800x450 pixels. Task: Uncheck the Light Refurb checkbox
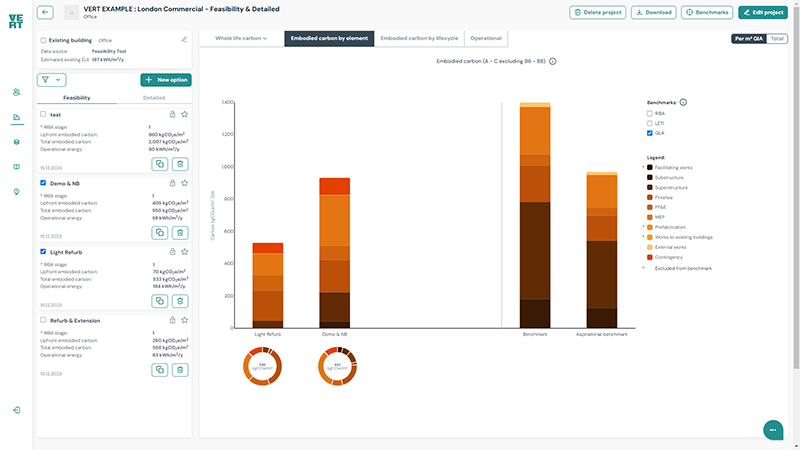pos(43,252)
